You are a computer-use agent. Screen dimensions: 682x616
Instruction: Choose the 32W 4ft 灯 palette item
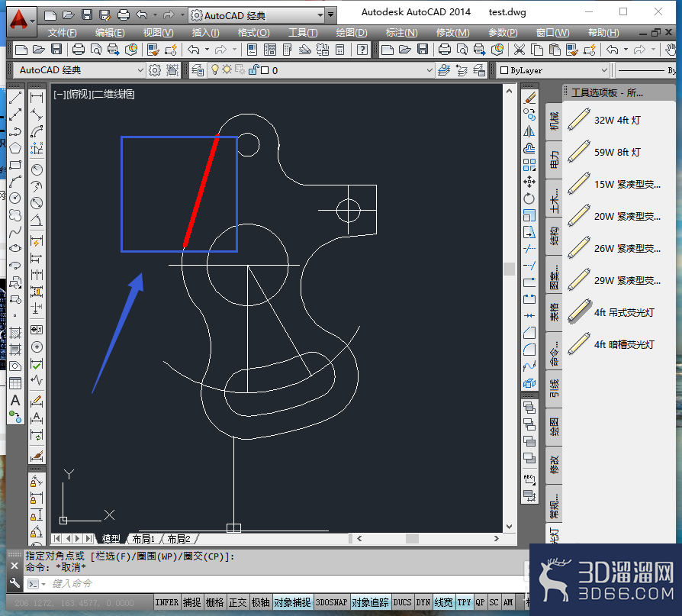pyautogui.click(x=618, y=120)
